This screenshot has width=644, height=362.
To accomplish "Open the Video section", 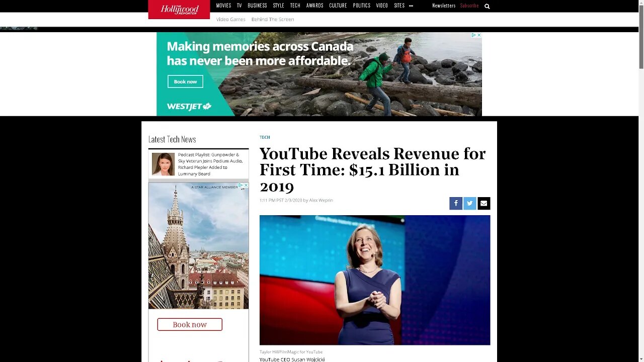I will pyautogui.click(x=382, y=6).
